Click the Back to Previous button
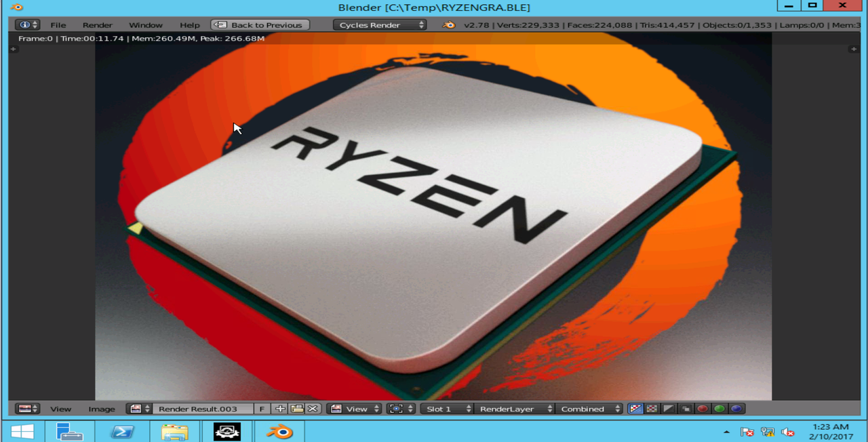The width and height of the screenshot is (868, 442). 260,25
